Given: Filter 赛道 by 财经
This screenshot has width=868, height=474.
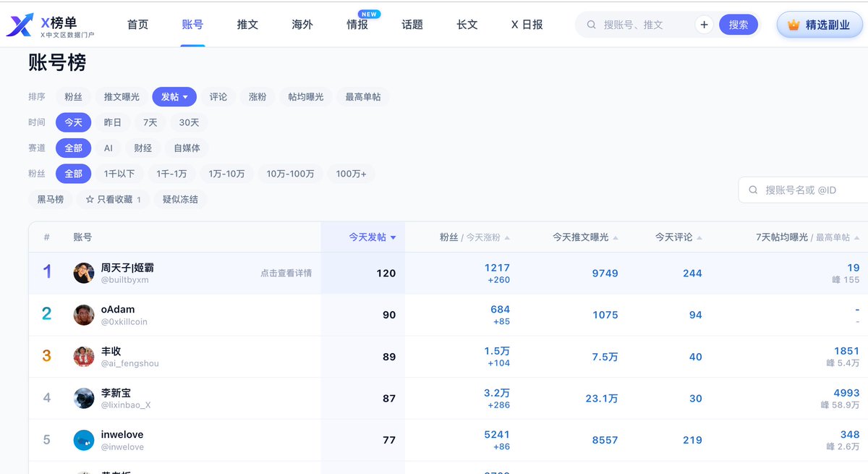Looking at the screenshot, I should pyautogui.click(x=143, y=148).
